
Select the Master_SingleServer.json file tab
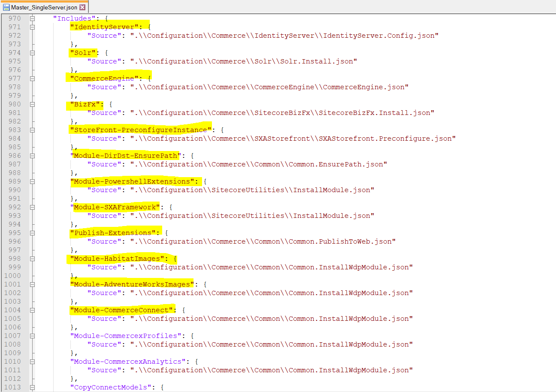(x=44, y=7)
